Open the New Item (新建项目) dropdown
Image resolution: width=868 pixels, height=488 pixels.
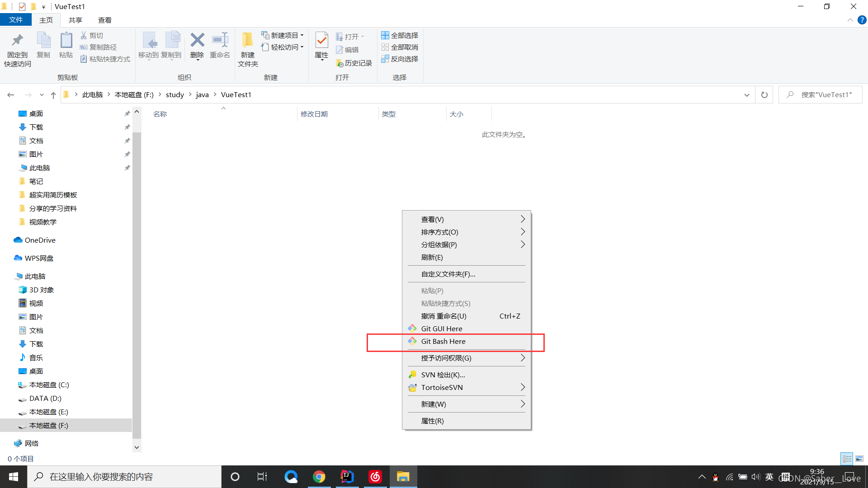[x=283, y=35]
